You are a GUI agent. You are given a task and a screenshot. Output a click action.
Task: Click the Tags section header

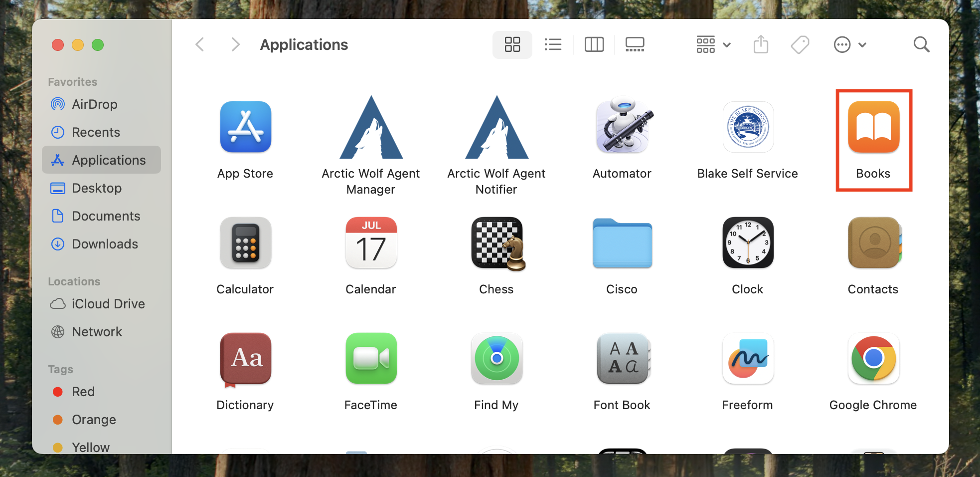(x=61, y=369)
